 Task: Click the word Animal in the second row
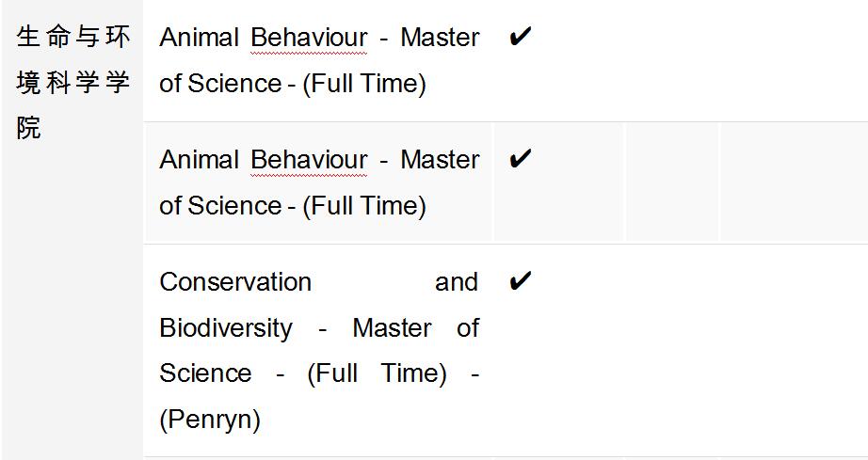coord(200,160)
